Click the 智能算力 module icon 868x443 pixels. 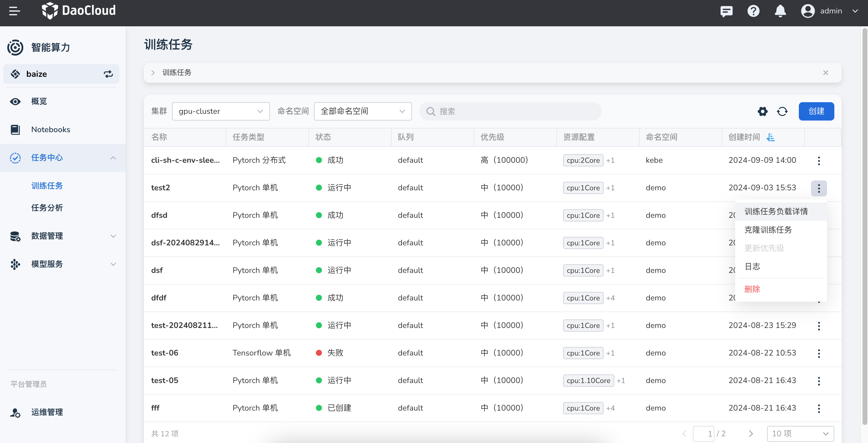click(x=15, y=47)
